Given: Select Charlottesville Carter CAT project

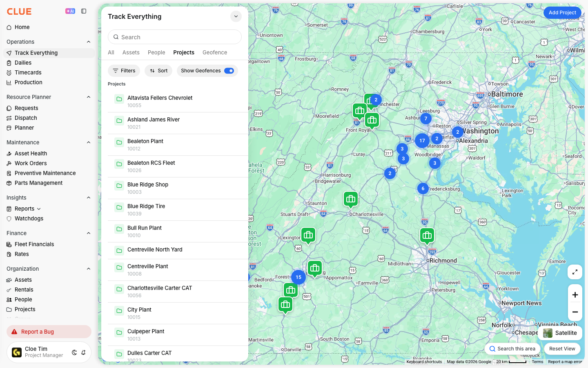Looking at the screenshot, I should point(178,292).
